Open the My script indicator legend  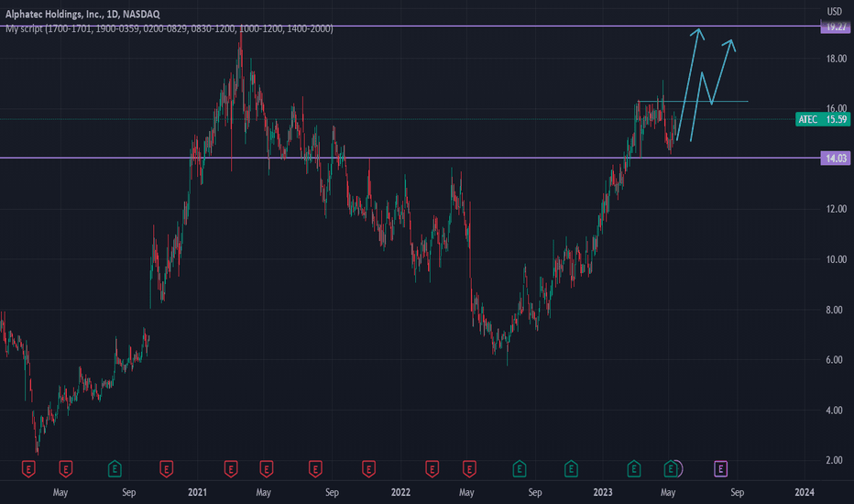point(169,28)
